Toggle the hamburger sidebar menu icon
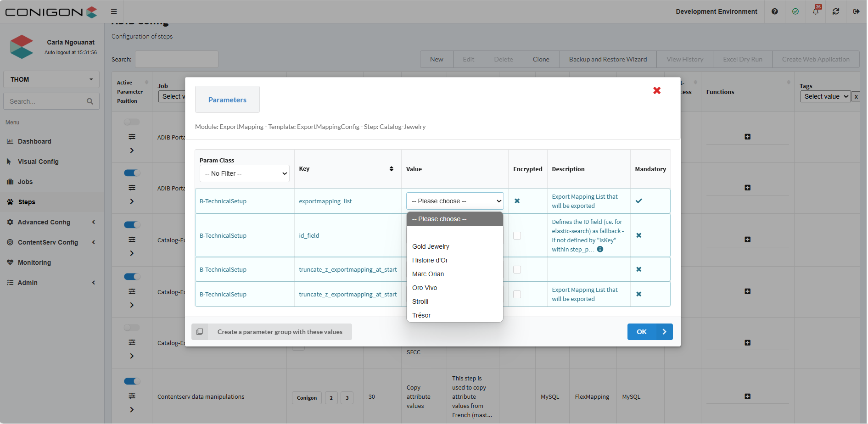This screenshot has width=868, height=424. tap(114, 11)
